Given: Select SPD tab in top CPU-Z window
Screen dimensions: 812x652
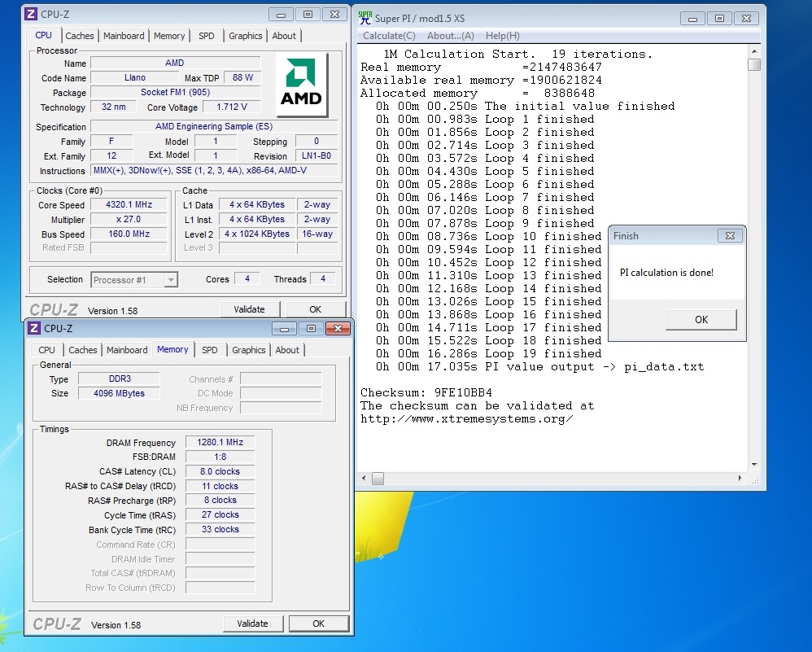Looking at the screenshot, I should coord(206,36).
